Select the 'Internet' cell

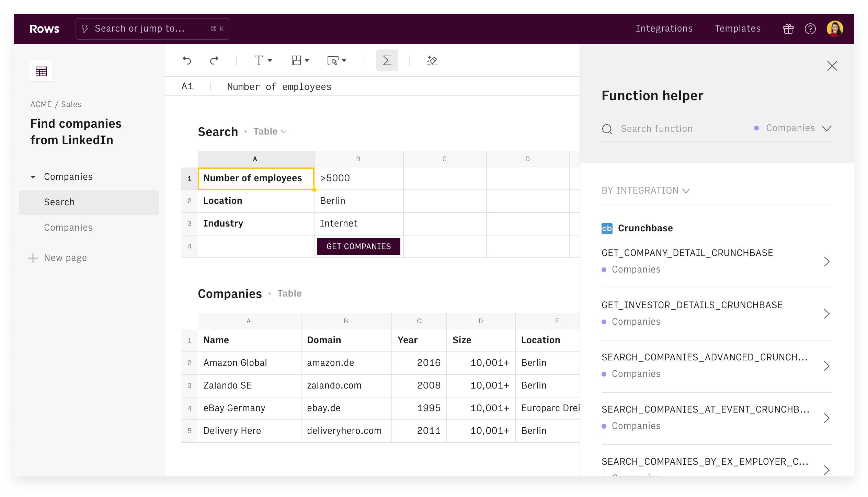click(x=358, y=224)
